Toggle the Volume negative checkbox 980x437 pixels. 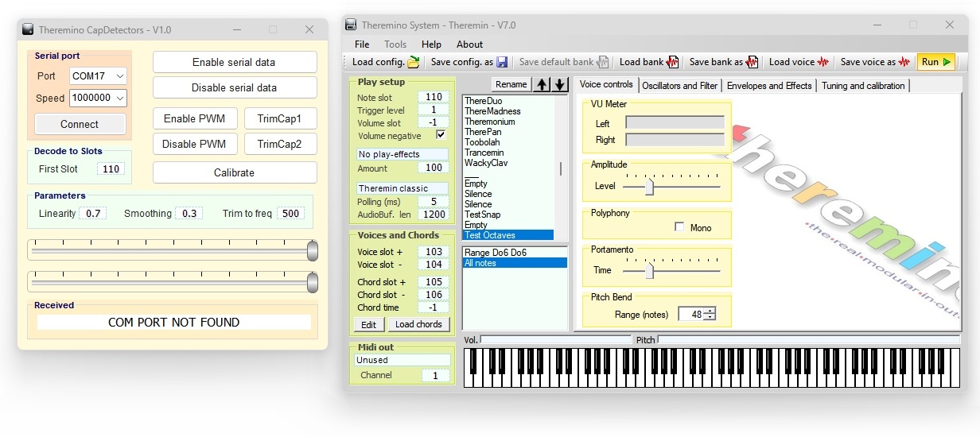point(441,135)
